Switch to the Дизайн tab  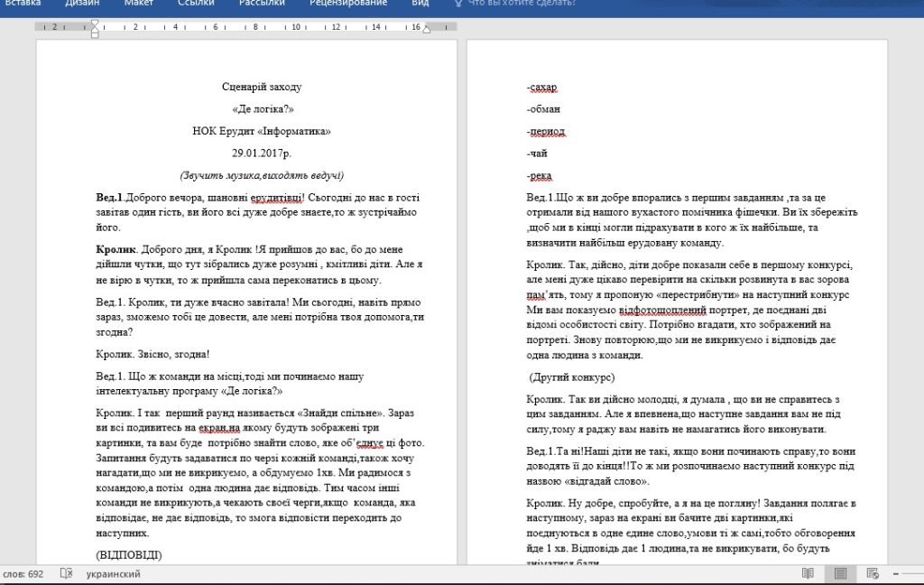[82, 4]
